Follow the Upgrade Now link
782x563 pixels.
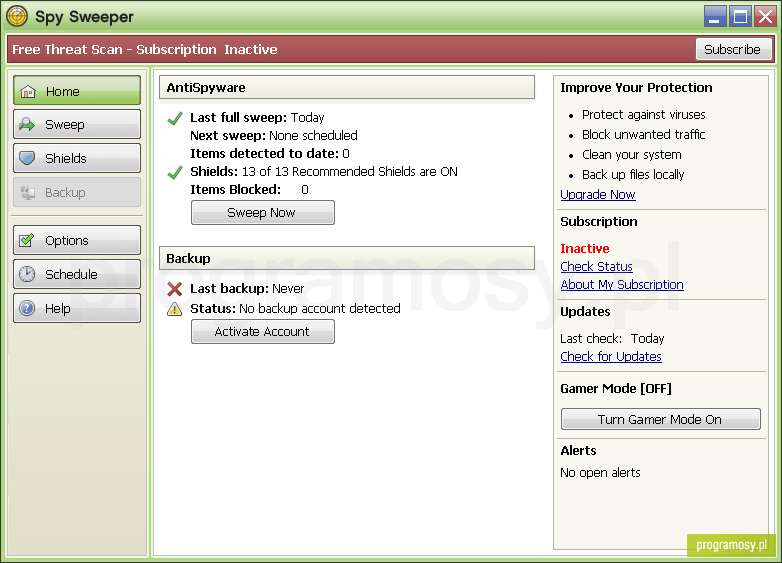point(597,194)
